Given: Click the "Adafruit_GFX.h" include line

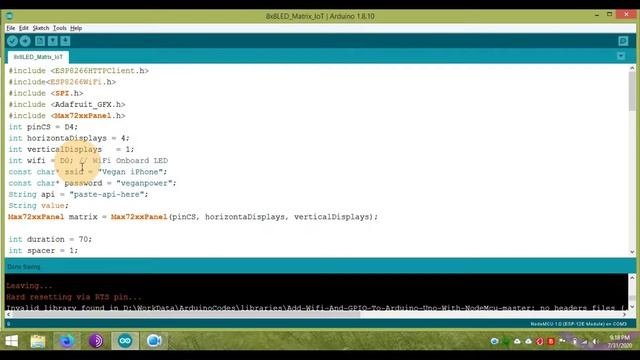Looking at the screenshot, I should pyautogui.click(x=67, y=104).
